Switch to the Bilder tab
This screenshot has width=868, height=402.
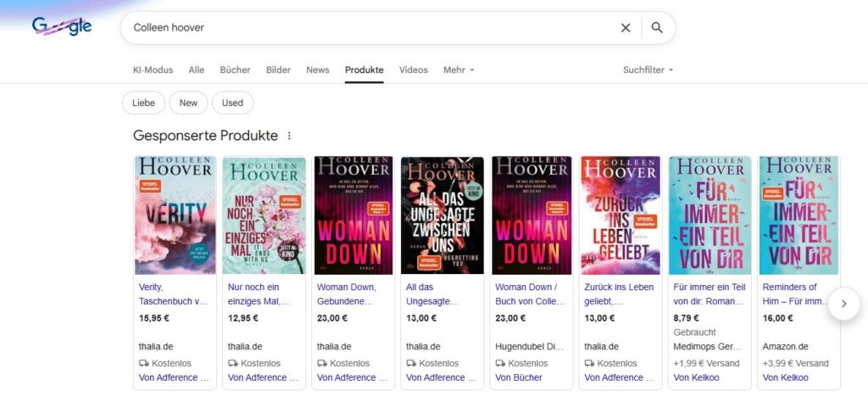click(278, 70)
